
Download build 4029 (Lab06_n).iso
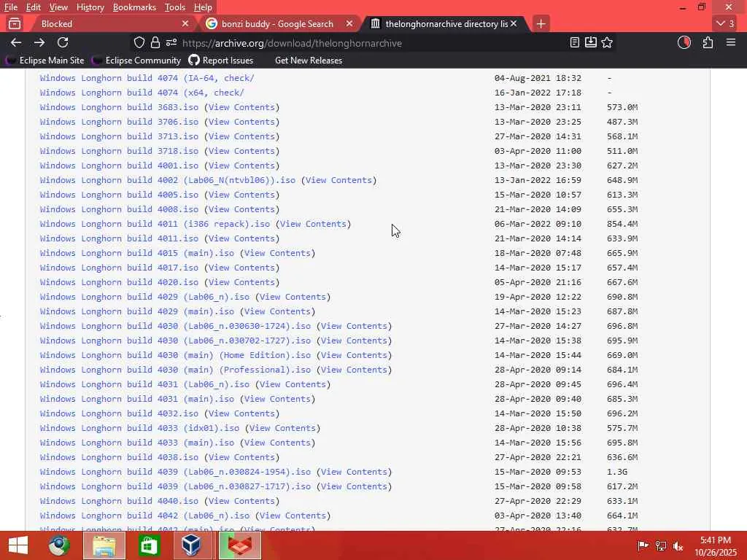click(x=144, y=297)
